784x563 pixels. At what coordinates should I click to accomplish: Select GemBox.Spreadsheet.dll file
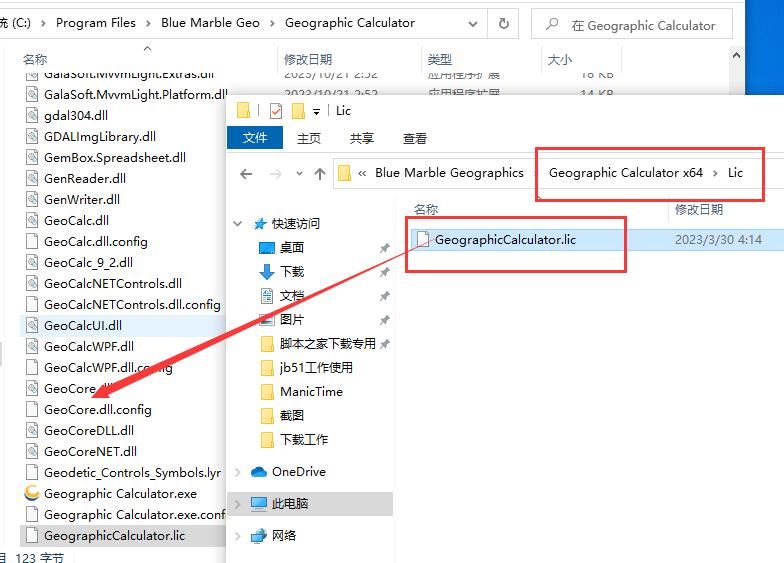(x=114, y=158)
